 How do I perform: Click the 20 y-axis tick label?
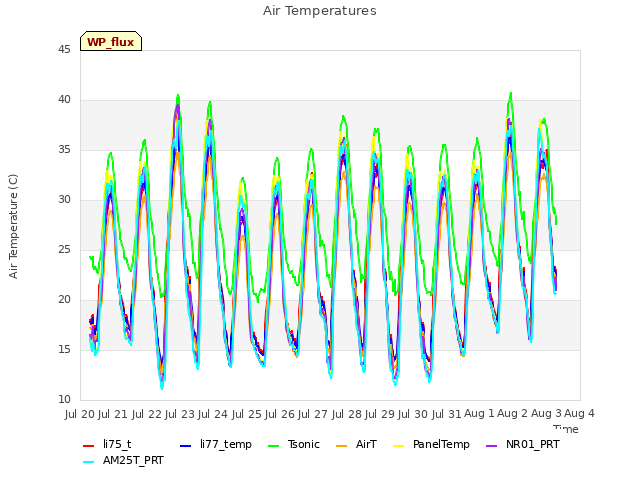[x=64, y=300]
